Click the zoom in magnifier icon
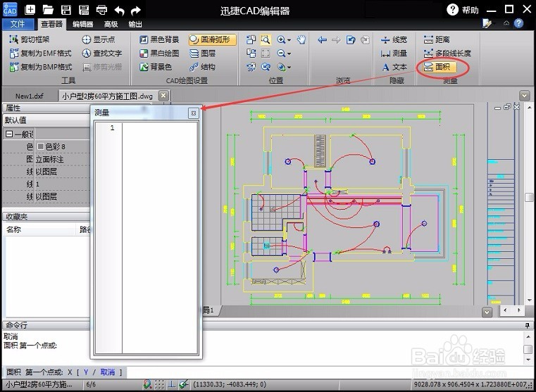This screenshot has height=392, width=536. 281,40
